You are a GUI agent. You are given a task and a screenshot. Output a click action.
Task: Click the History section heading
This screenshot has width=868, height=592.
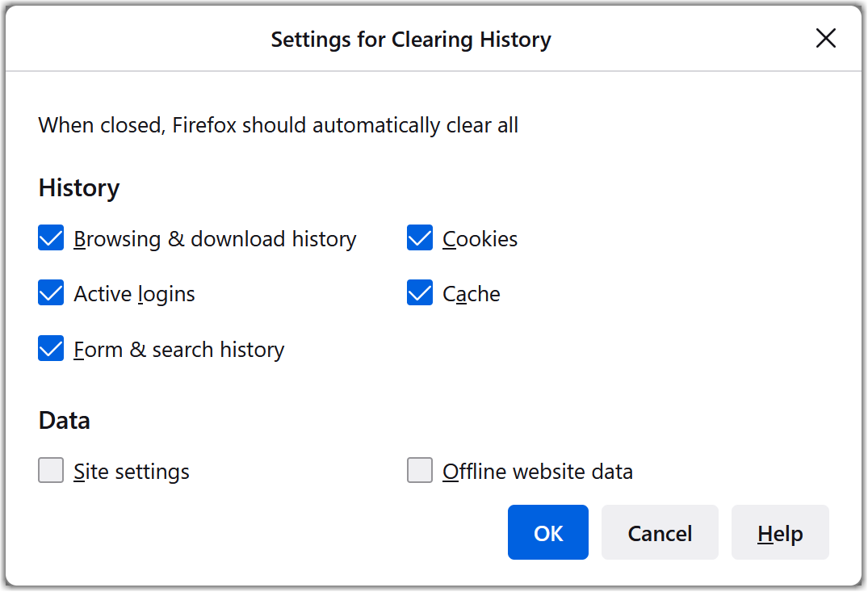(78, 187)
